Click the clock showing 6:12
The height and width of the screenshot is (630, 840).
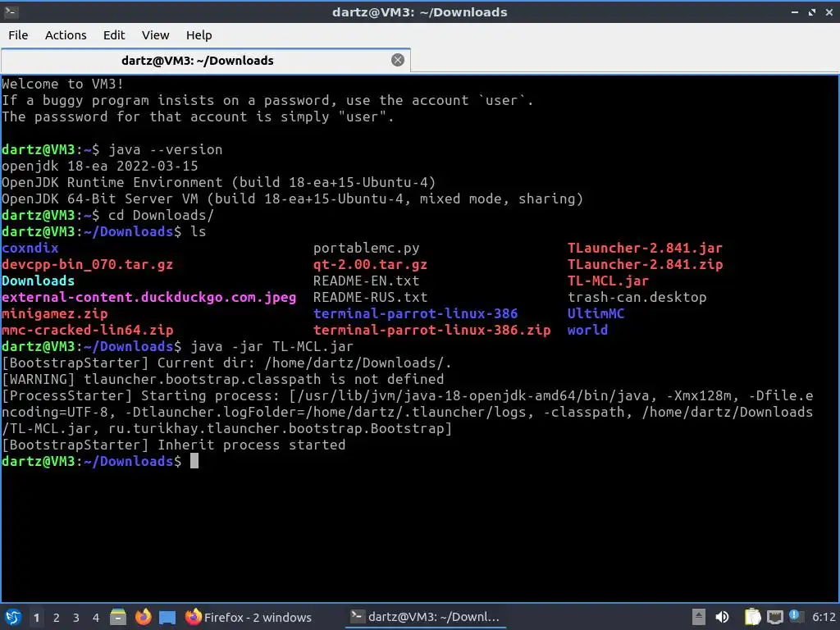824,617
